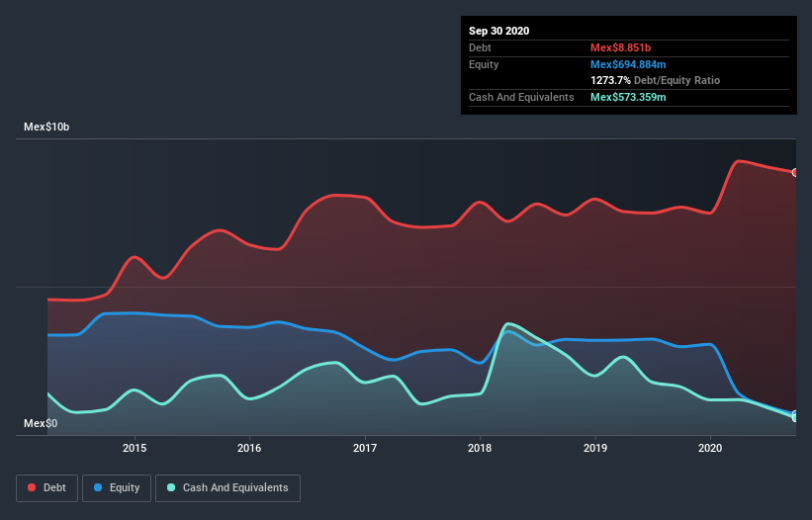Click Cash And Equivalents tooltip label

[x=521, y=97]
